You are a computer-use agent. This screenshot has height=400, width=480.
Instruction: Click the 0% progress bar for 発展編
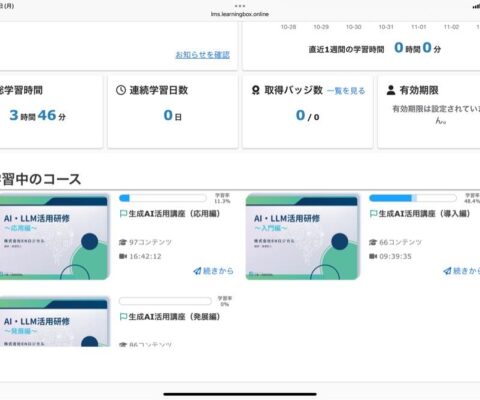tap(165, 301)
